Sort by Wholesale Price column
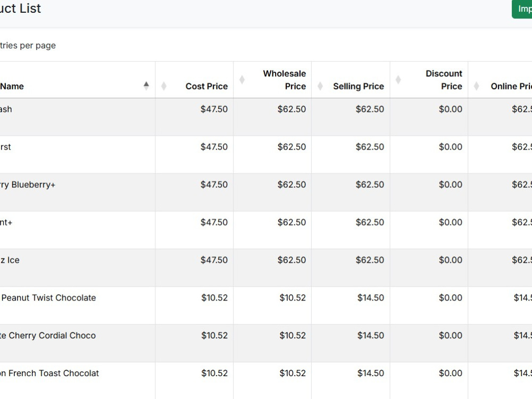 (242, 80)
